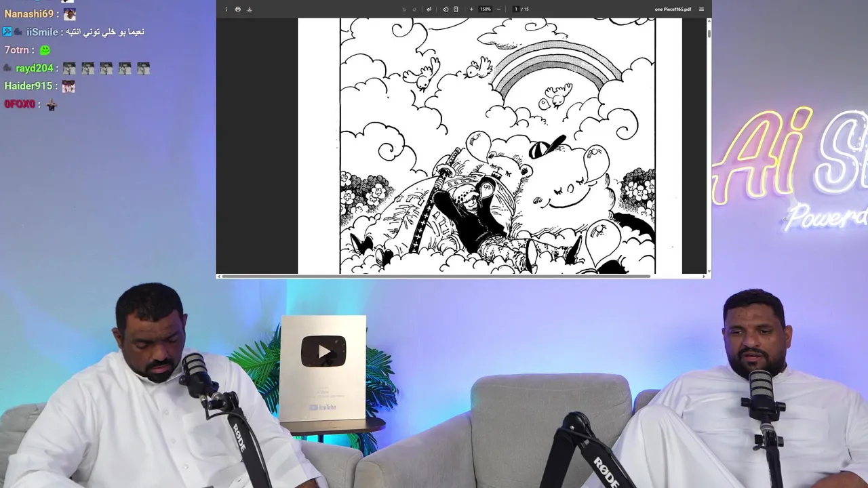Open the PDF viewer three-dot options menu
Image resolution: width=868 pixels, height=488 pixels.
[x=226, y=9]
